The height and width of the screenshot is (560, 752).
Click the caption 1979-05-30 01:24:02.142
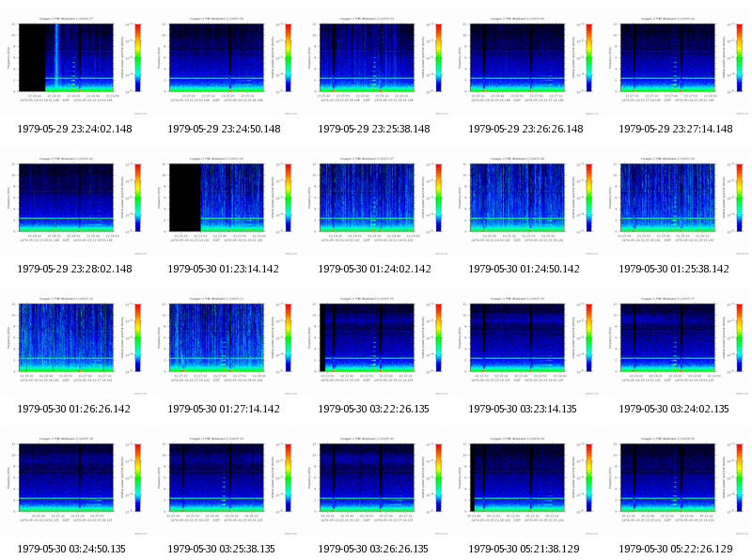(x=374, y=269)
